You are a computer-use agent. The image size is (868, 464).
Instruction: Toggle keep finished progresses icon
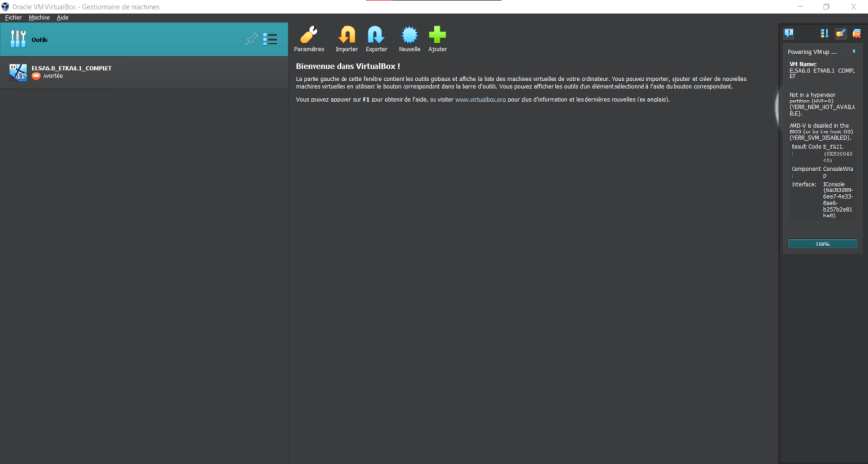(x=840, y=34)
